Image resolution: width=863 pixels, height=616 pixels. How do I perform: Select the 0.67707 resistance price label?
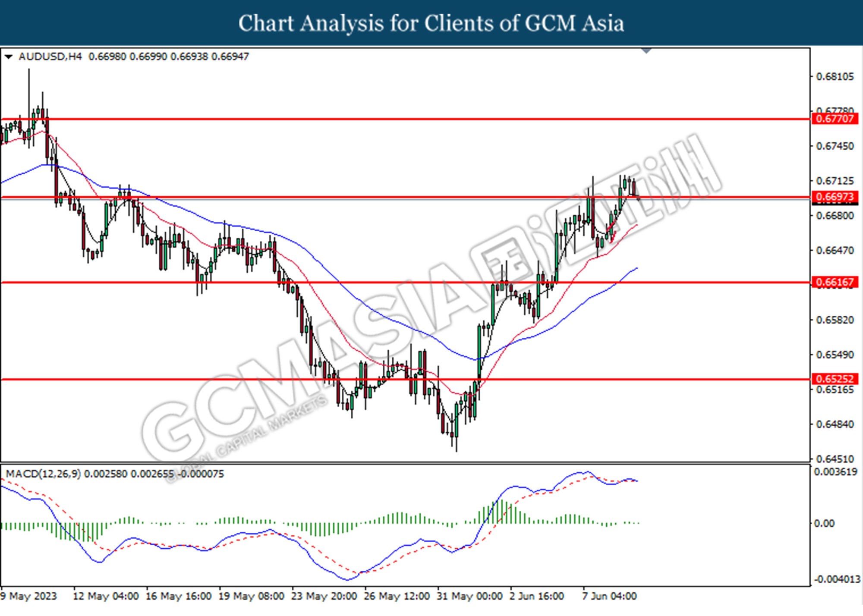(835, 119)
